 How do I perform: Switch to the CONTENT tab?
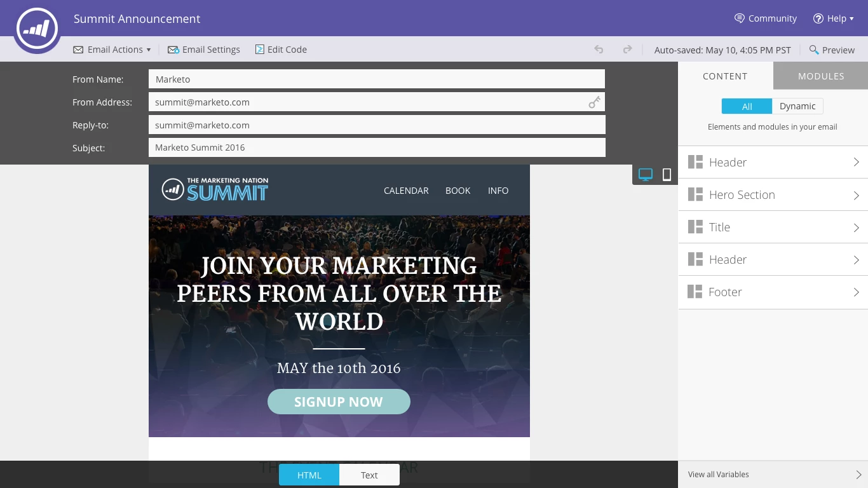(725, 76)
